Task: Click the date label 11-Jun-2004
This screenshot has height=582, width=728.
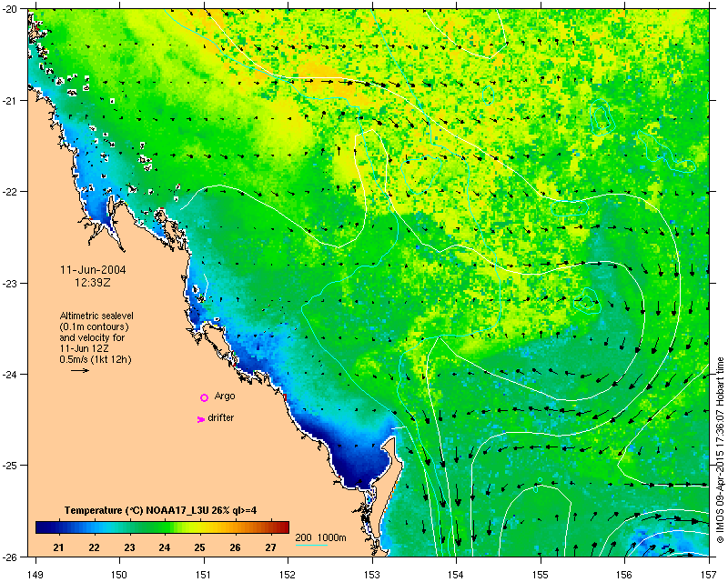Action: (93, 270)
